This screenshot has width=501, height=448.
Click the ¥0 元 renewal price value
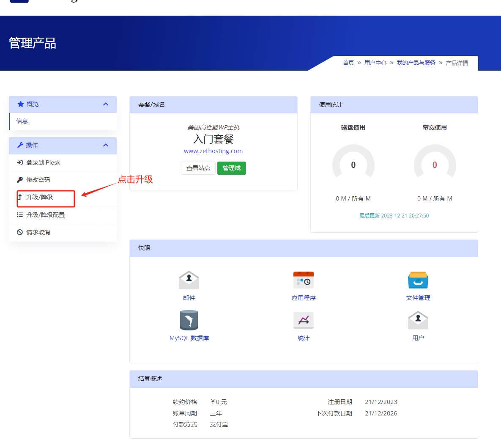(x=219, y=402)
